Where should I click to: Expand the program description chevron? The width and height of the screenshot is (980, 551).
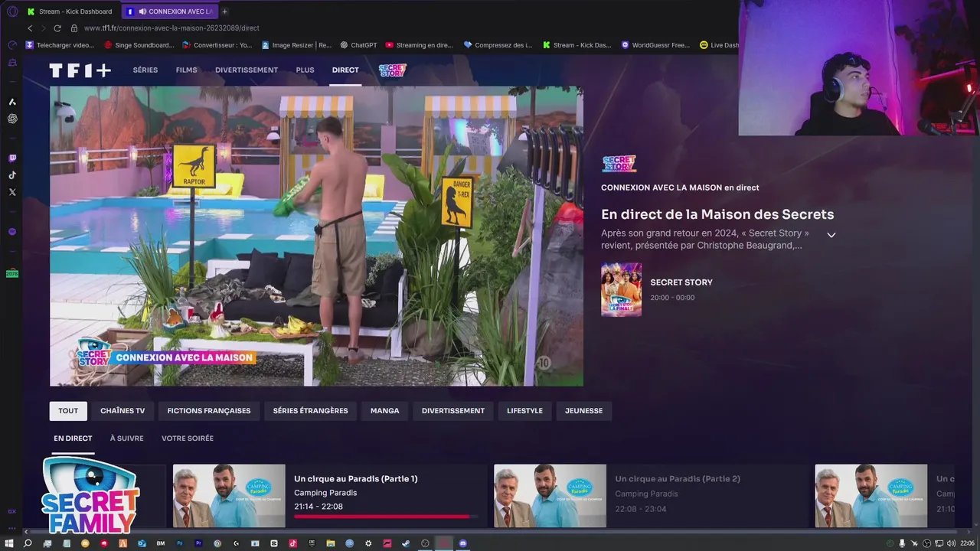pos(831,235)
